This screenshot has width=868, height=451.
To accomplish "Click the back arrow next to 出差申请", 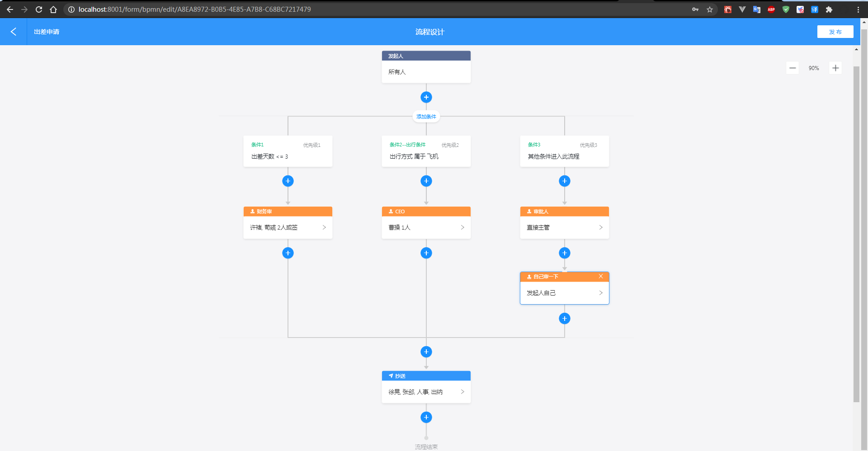I will click(x=13, y=32).
